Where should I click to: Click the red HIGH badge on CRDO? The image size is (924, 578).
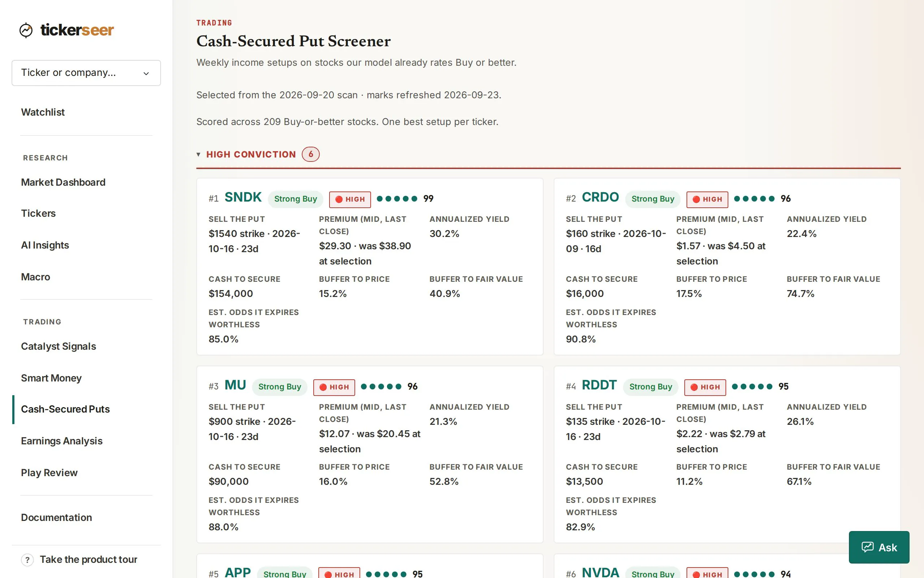click(x=707, y=199)
